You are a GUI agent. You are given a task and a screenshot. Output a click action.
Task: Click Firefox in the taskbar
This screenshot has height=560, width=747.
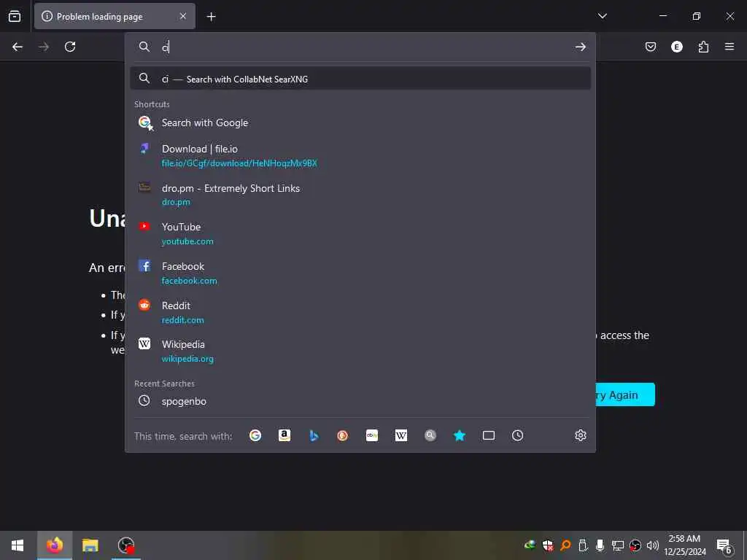coord(54,545)
